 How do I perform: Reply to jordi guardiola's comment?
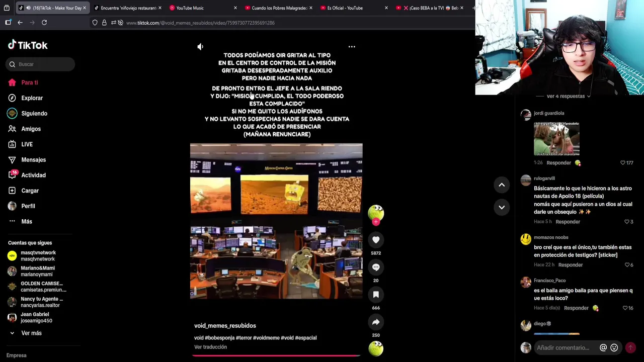pos(559,163)
